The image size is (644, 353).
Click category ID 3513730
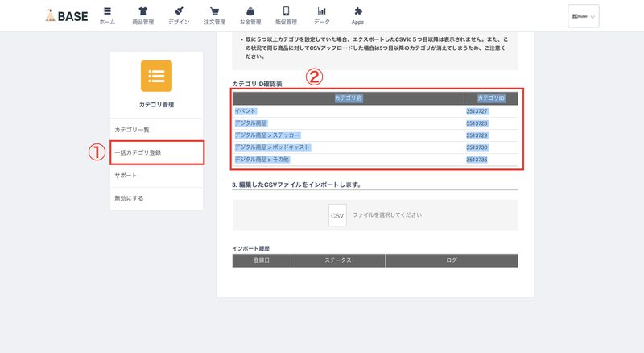point(477,147)
